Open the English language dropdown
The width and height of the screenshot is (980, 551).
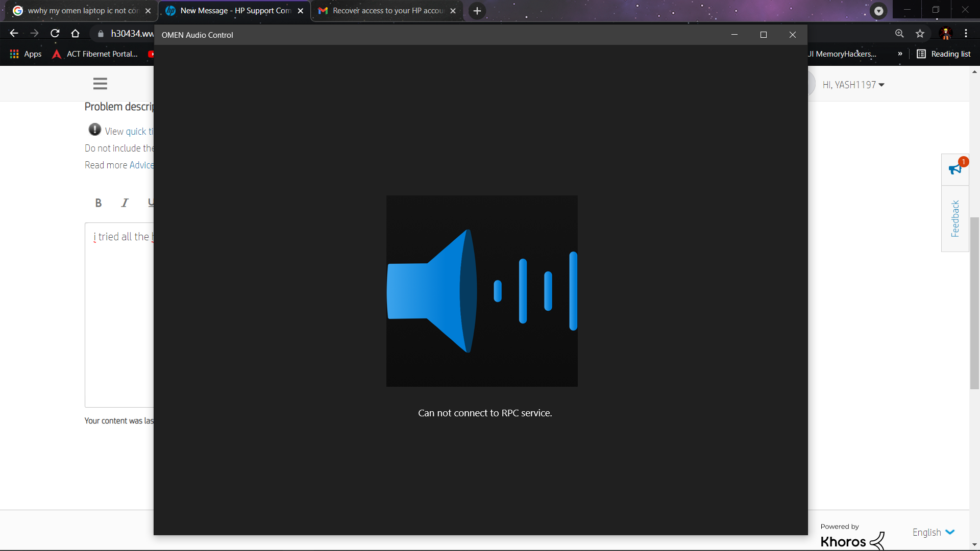click(x=933, y=532)
